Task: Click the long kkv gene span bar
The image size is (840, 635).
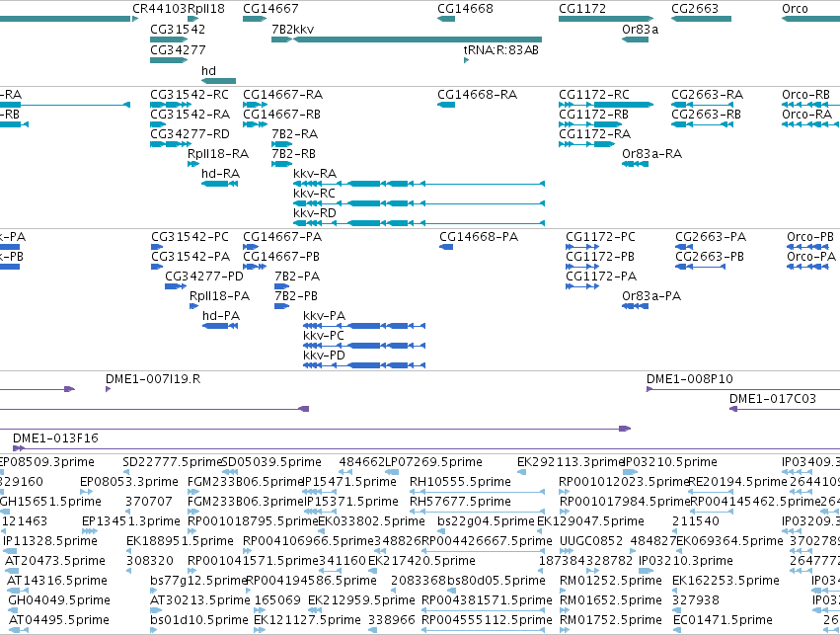Action: pyautogui.click(x=418, y=40)
